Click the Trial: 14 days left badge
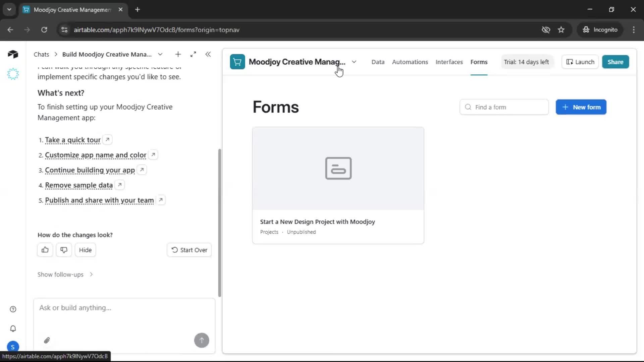The image size is (644, 362). coord(526,62)
